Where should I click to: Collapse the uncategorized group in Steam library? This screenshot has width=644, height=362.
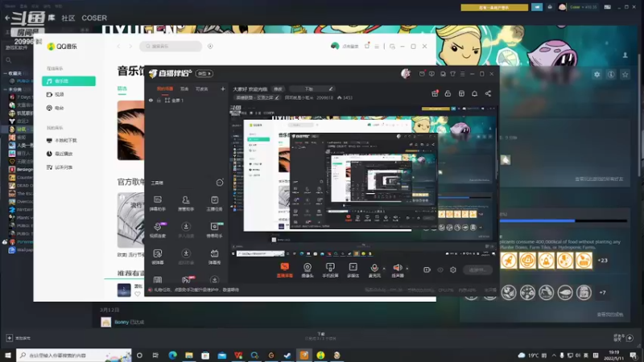(x=6, y=89)
